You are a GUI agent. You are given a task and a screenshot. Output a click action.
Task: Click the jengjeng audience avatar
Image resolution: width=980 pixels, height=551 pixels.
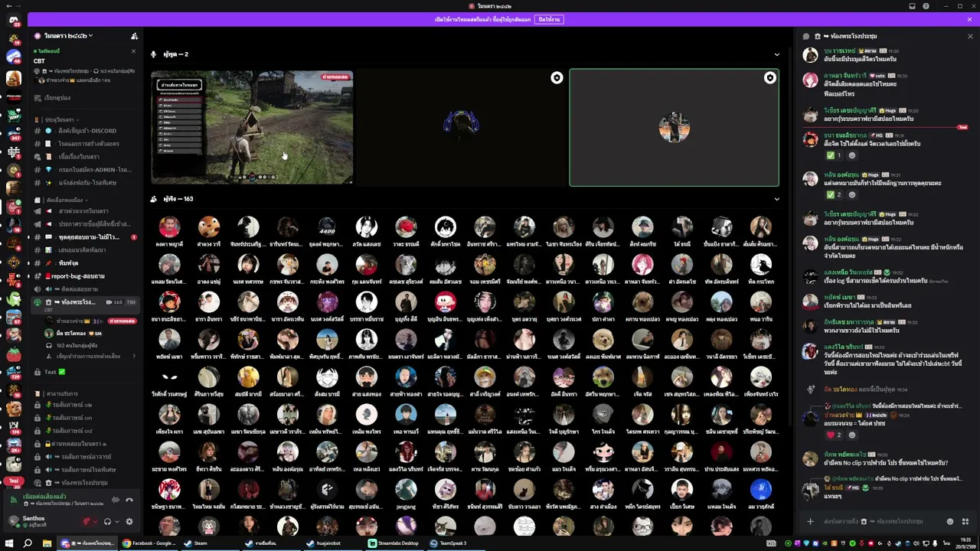406,491
